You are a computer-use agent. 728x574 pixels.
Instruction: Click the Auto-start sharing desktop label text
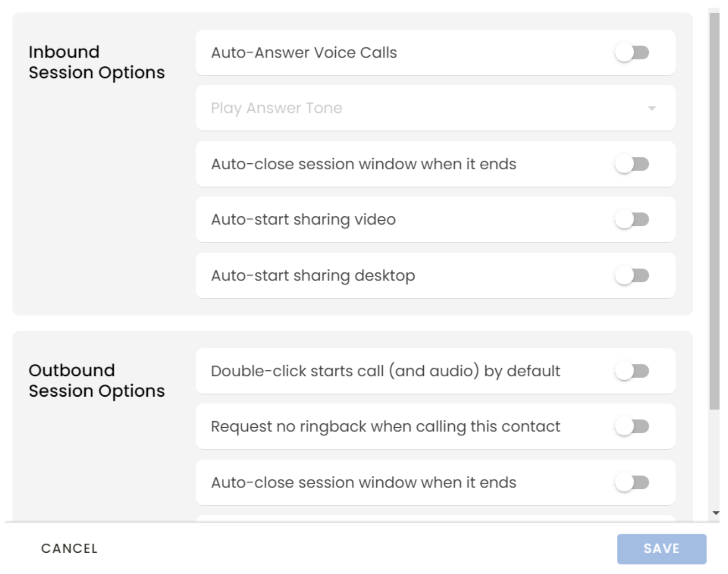coord(313,276)
